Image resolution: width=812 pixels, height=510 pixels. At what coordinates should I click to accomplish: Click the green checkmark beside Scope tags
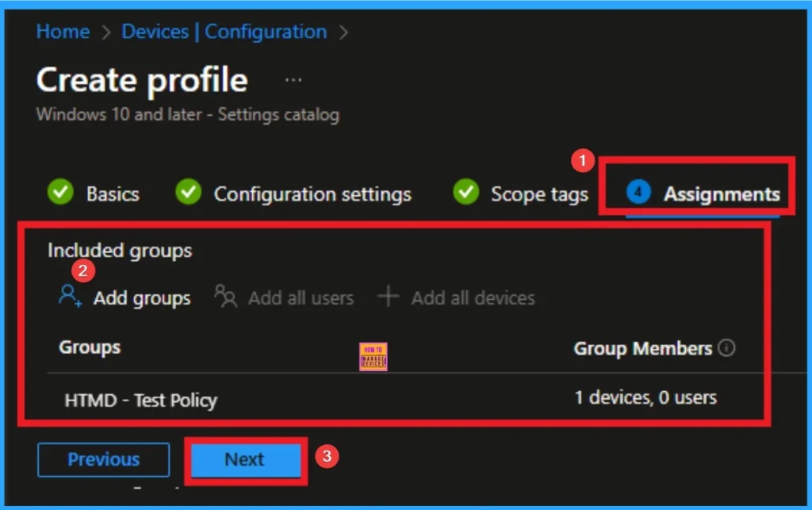[x=465, y=193]
